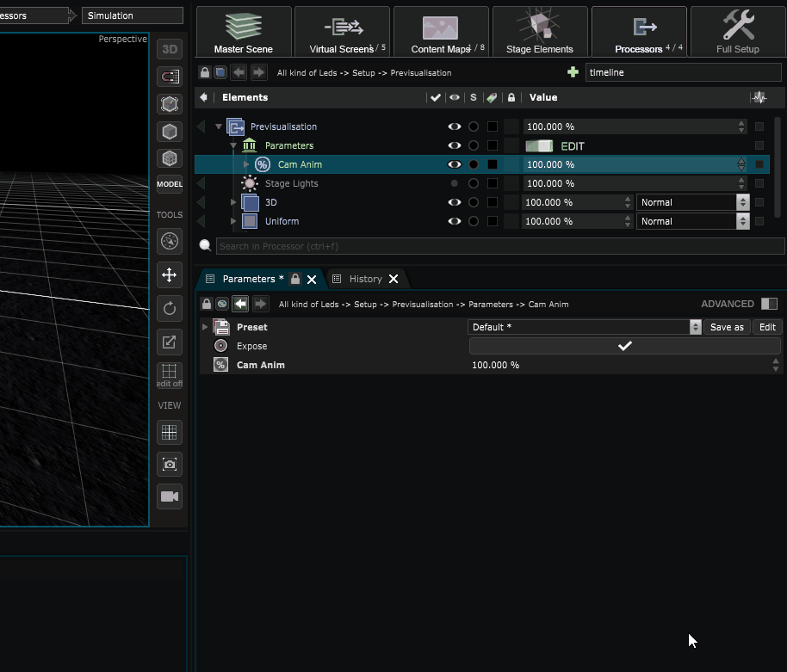This screenshot has width=787, height=672.
Task: Click the preset Edit button
Action: pos(767,327)
